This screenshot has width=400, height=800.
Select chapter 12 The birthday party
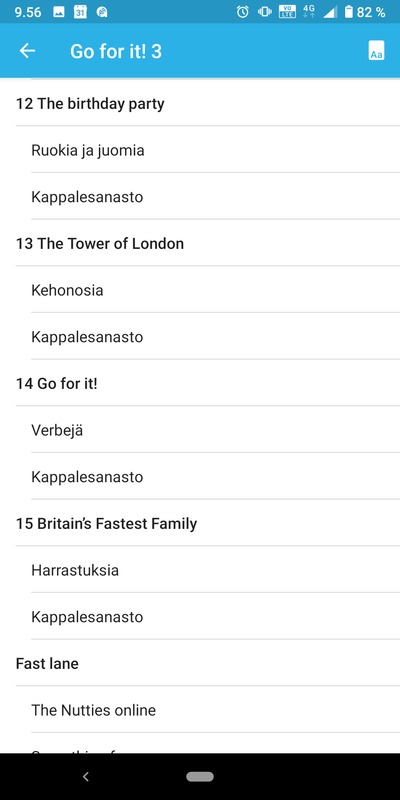click(200, 104)
